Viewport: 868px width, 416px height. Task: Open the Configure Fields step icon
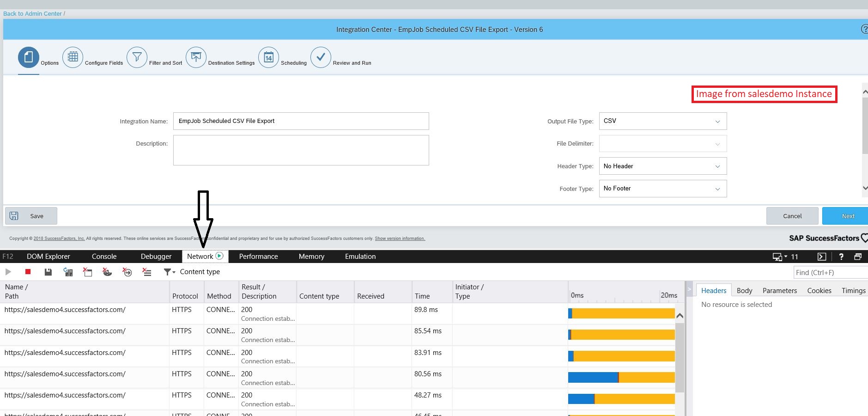pyautogui.click(x=73, y=57)
